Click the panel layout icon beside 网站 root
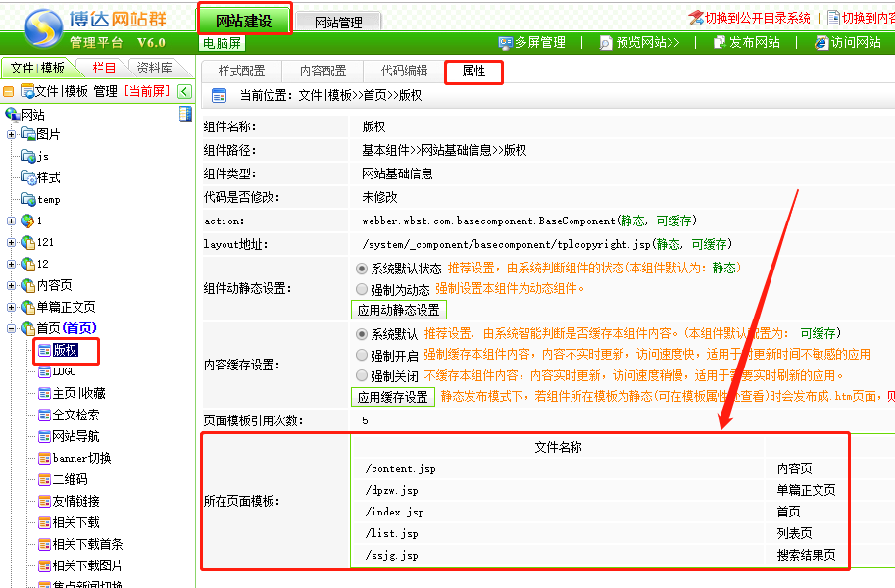895x588 pixels. click(185, 115)
